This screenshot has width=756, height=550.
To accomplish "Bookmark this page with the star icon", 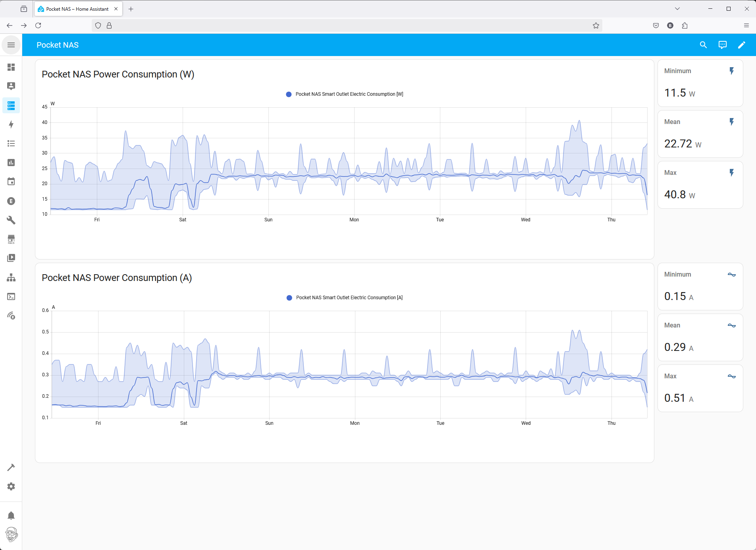I will 596,25.
